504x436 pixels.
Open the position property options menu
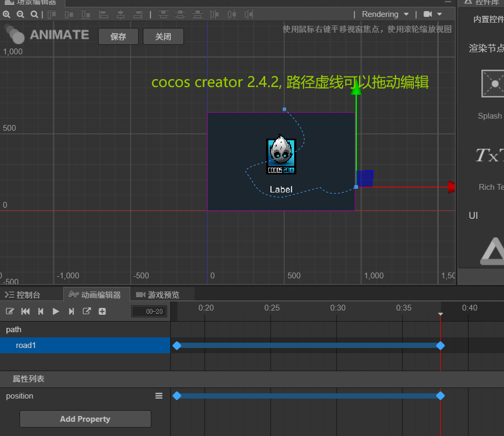[x=159, y=395]
